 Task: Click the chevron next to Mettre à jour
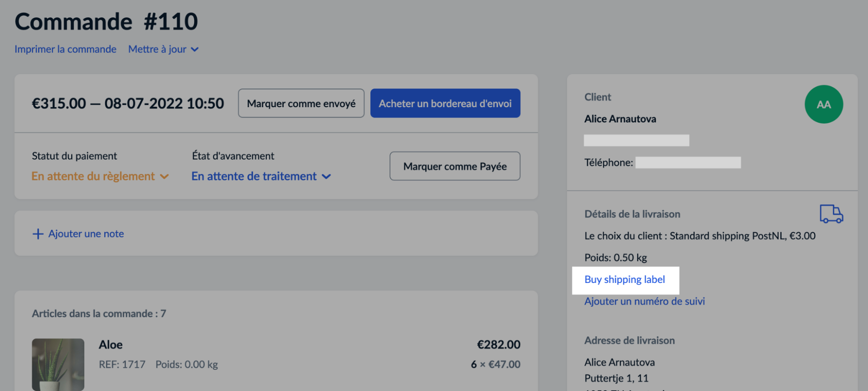click(x=195, y=49)
